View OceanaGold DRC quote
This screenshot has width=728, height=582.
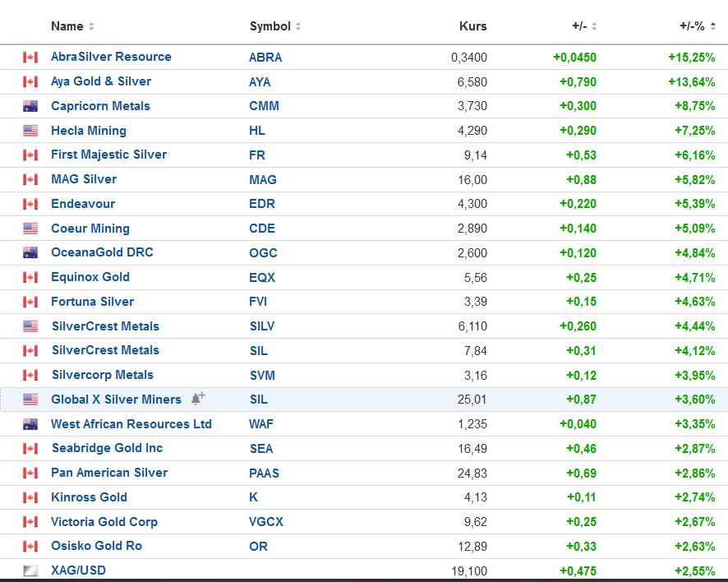102,252
